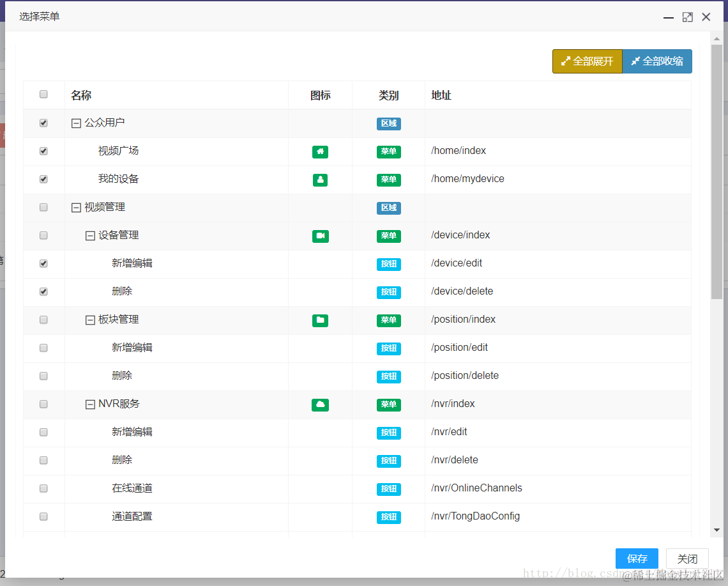Click the 按钮 badge for /device/delete

coord(389,292)
